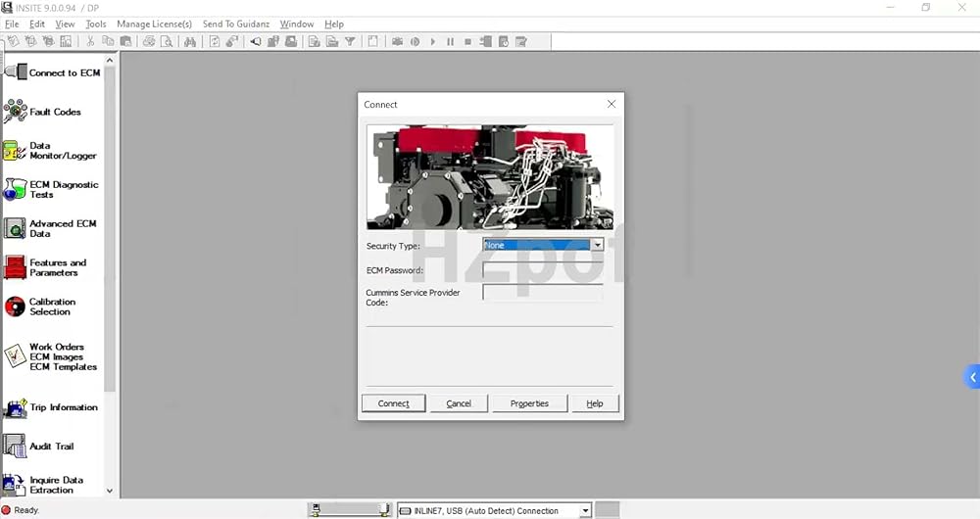Click the sidebar scroll up arrow
The height and width of the screenshot is (519, 980).
[110, 61]
